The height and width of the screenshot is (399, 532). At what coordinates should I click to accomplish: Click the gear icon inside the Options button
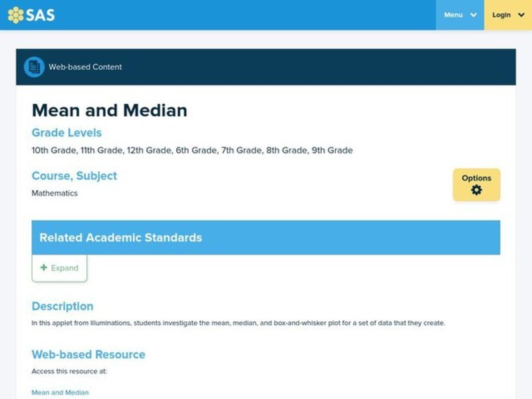[x=476, y=190]
